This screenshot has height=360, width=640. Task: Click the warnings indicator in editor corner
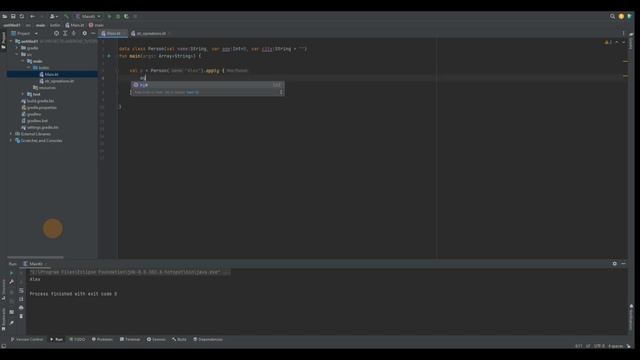pos(608,42)
